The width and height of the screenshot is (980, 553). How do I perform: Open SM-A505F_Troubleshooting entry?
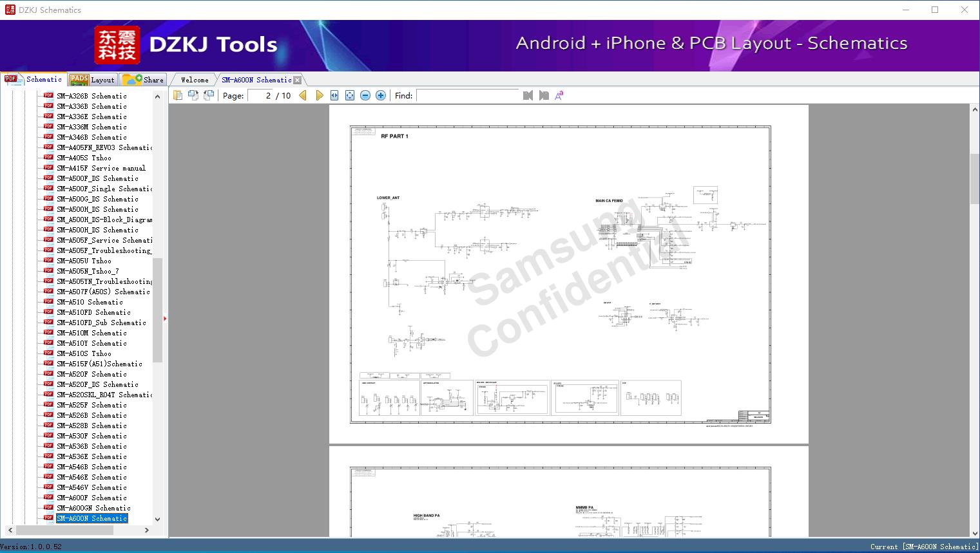pos(104,250)
